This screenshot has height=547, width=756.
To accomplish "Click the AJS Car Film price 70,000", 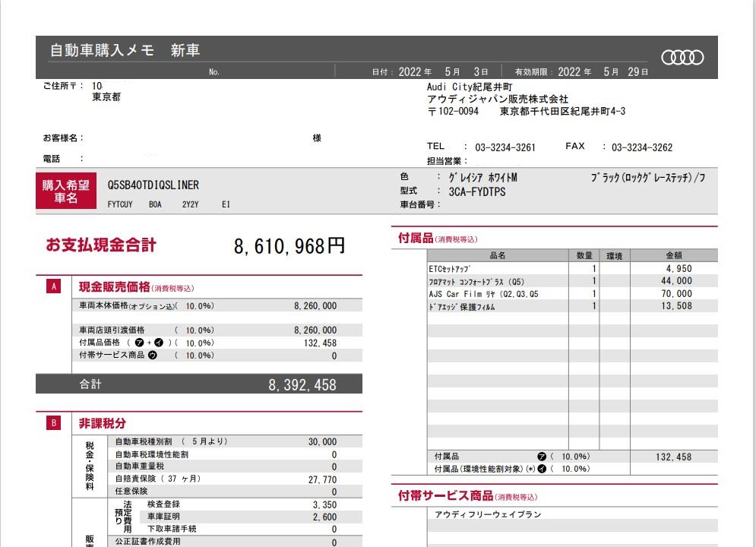I will click(x=676, y=293).
